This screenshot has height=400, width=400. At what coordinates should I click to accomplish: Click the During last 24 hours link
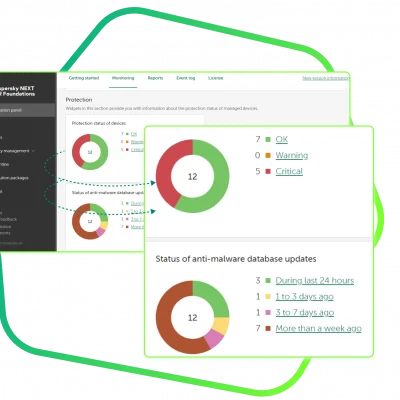pos(315,281)
